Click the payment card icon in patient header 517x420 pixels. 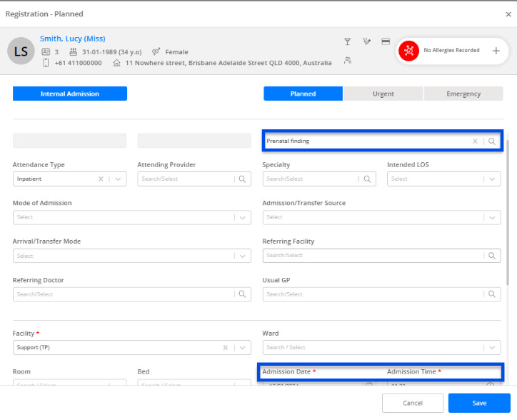tap(386, 41)
